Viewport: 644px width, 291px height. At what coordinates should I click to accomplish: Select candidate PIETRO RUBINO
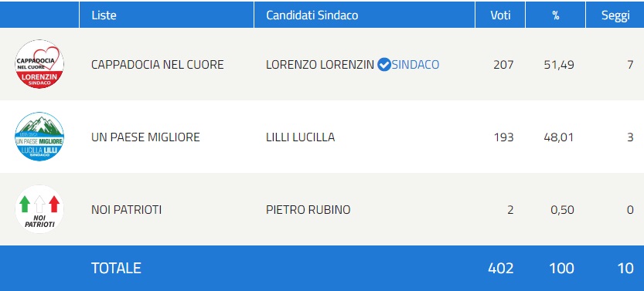click(308, 210)
